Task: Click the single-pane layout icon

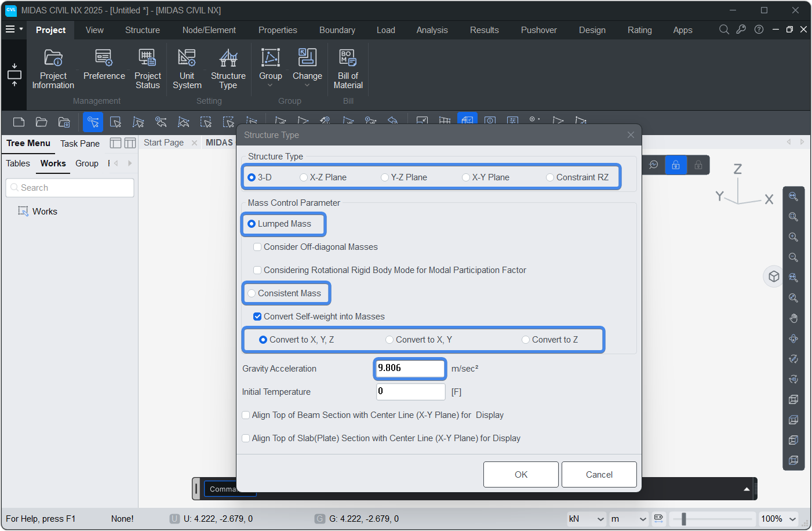Action: (115, 143)
